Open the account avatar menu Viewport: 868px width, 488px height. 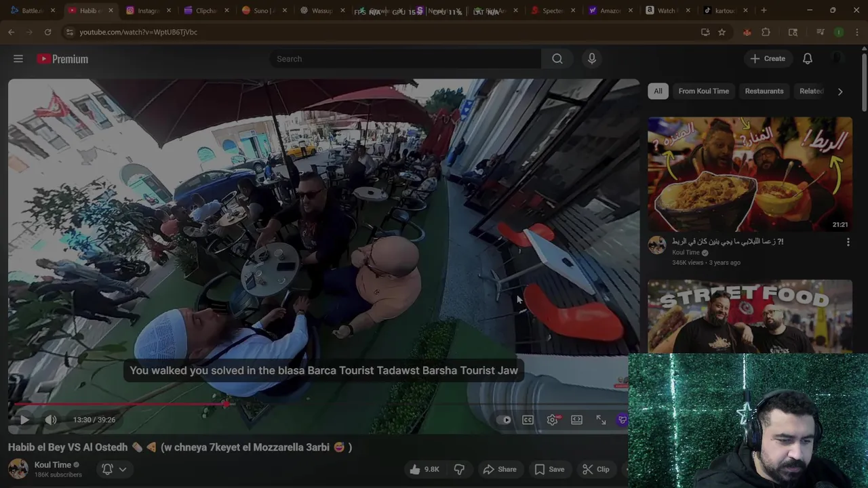pos(837,59)
